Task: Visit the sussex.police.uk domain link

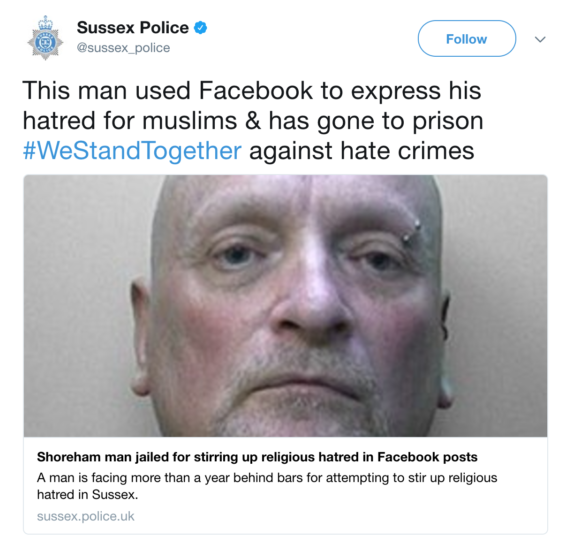Action: click(86, 516)
